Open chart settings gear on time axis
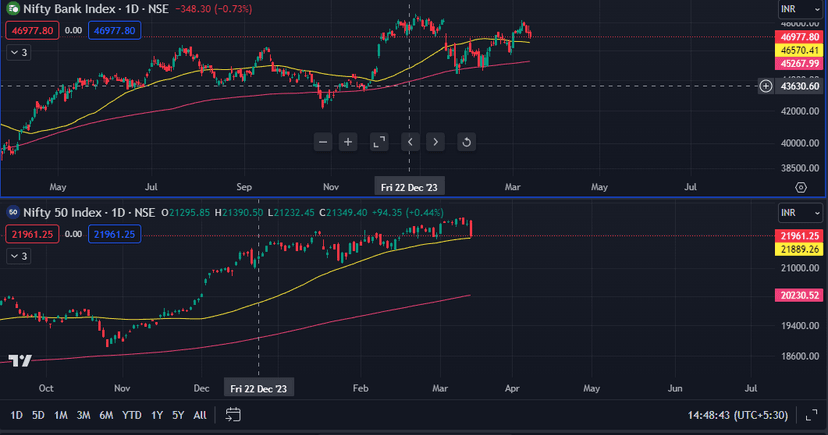 click(x=800, y=187)
